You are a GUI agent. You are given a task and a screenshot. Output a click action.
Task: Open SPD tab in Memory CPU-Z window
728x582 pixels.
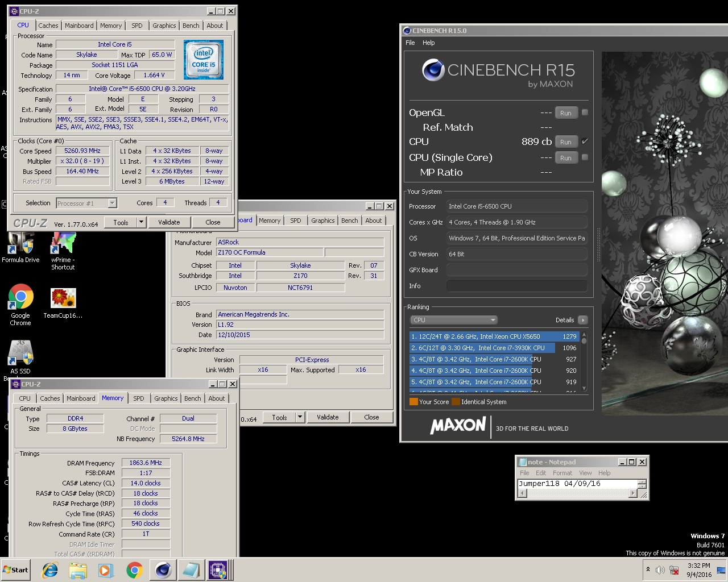point(139,398)
